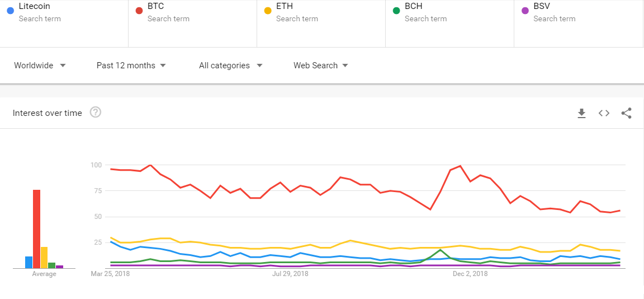This screenshot has height=299, width=644.
Task: Click the red BTC average bar
Action: click(36, 228)
